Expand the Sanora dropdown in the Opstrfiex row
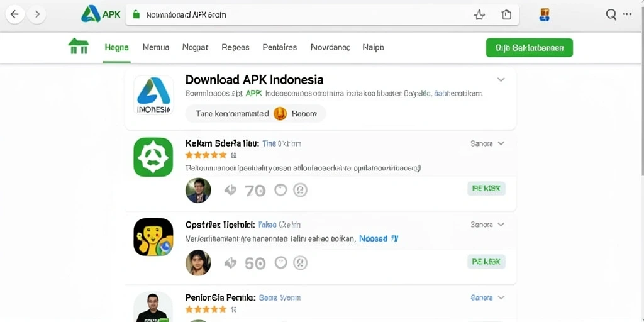 (x=487, y=225)
